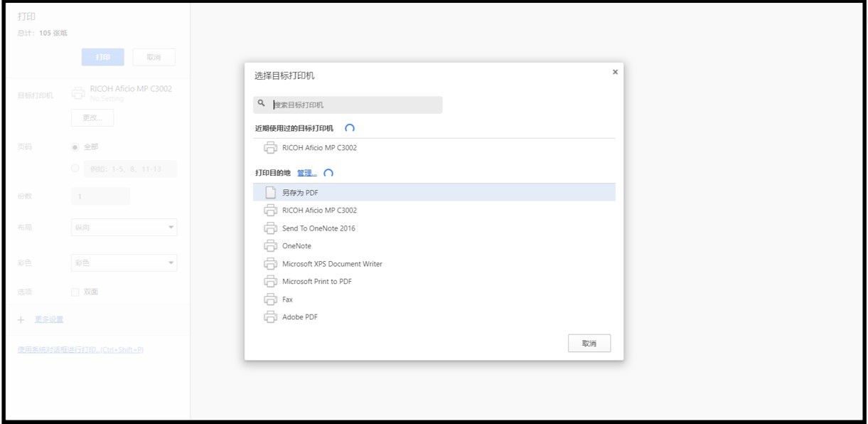
Task: Click the 取消 button in the print panel
Action: [154, 58]
